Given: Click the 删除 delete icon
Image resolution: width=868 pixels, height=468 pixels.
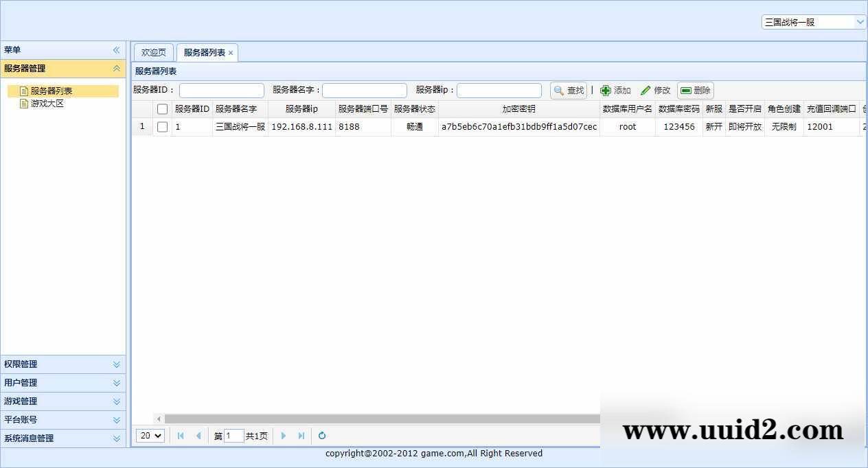Looking at the screenshot, I should [x=685, y=90].
